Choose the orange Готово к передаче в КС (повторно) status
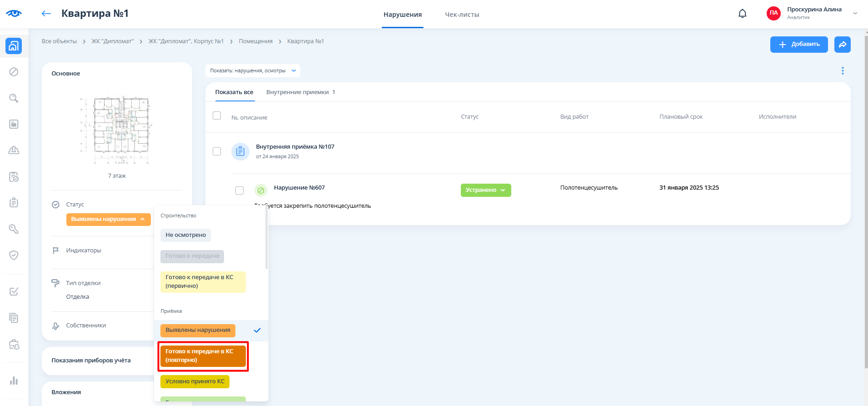The width and height of the screenshot is (868, 406). click(203, 356)
